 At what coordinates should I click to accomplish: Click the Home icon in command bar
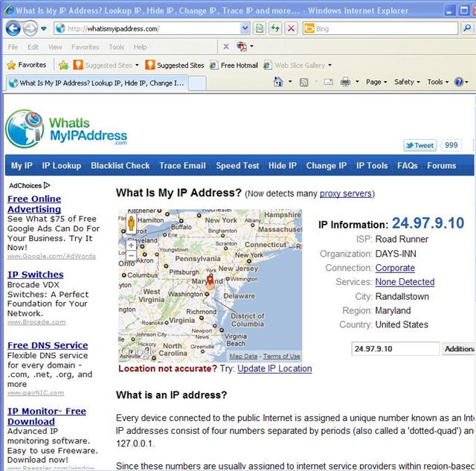point(278,82)
